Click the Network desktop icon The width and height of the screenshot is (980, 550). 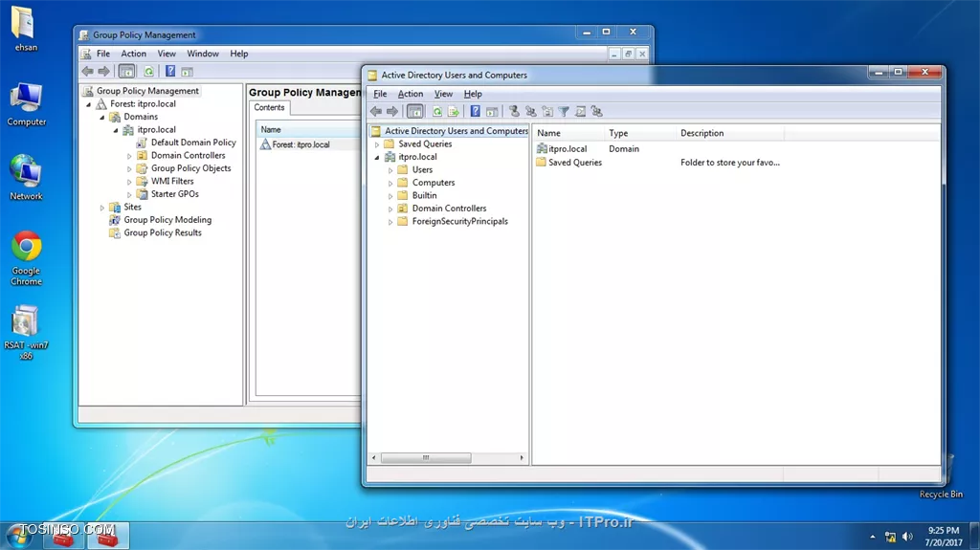26,178
